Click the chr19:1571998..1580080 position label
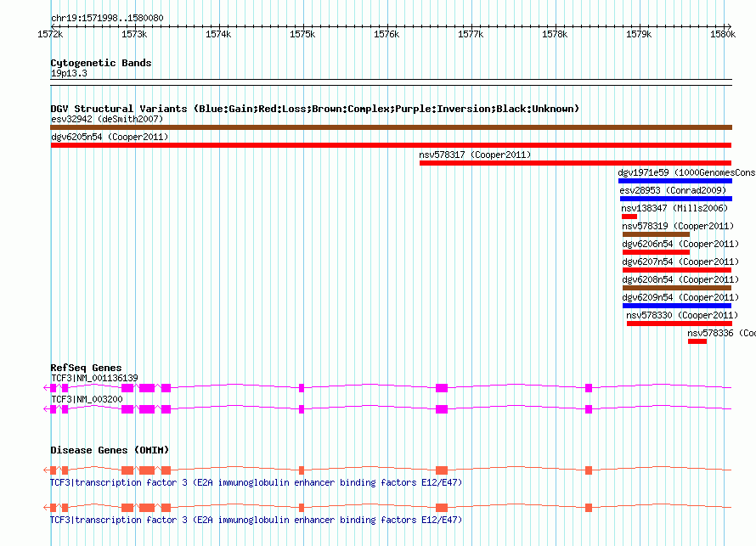Screen dimensions: 756x546 (107, 18)
